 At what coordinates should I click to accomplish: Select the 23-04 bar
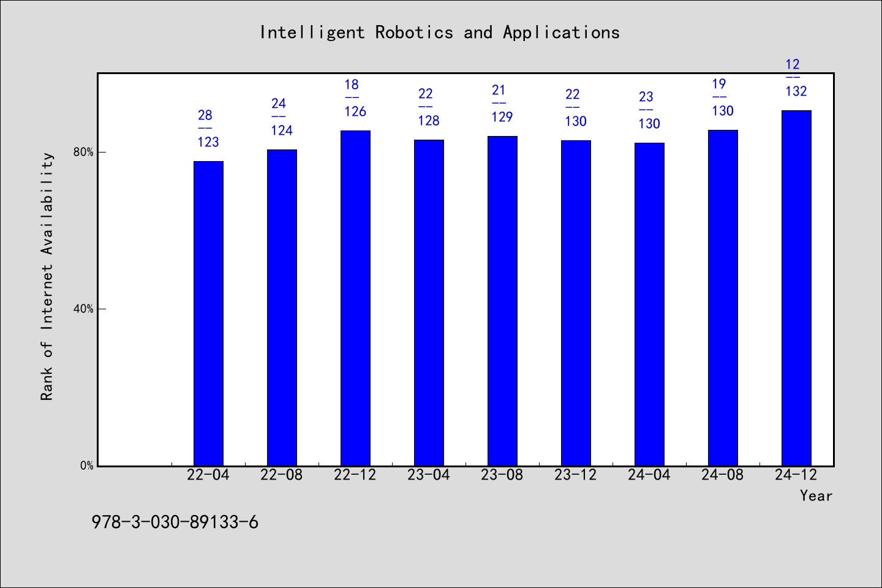[429, 303]
